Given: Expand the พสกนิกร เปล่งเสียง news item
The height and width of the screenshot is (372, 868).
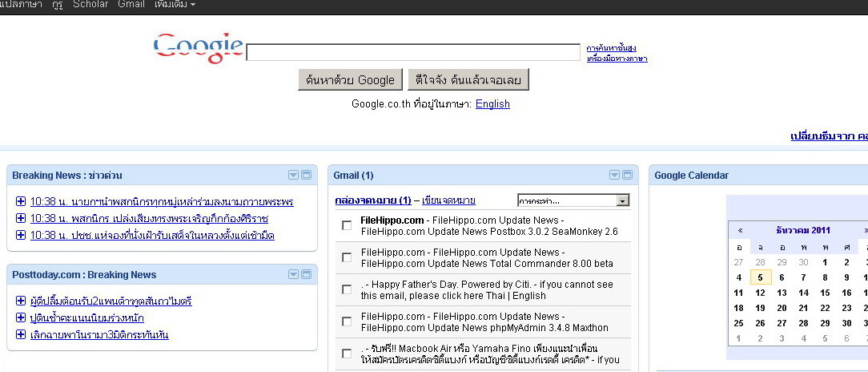Looking at the screenshot, I should click(x=21, y=218).
